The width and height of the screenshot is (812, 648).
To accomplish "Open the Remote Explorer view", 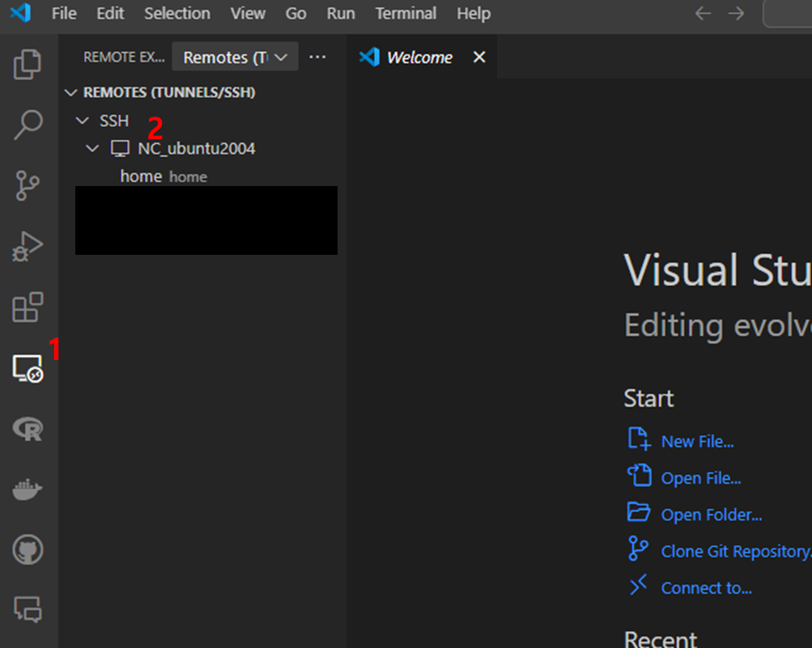I will (28, 369).
